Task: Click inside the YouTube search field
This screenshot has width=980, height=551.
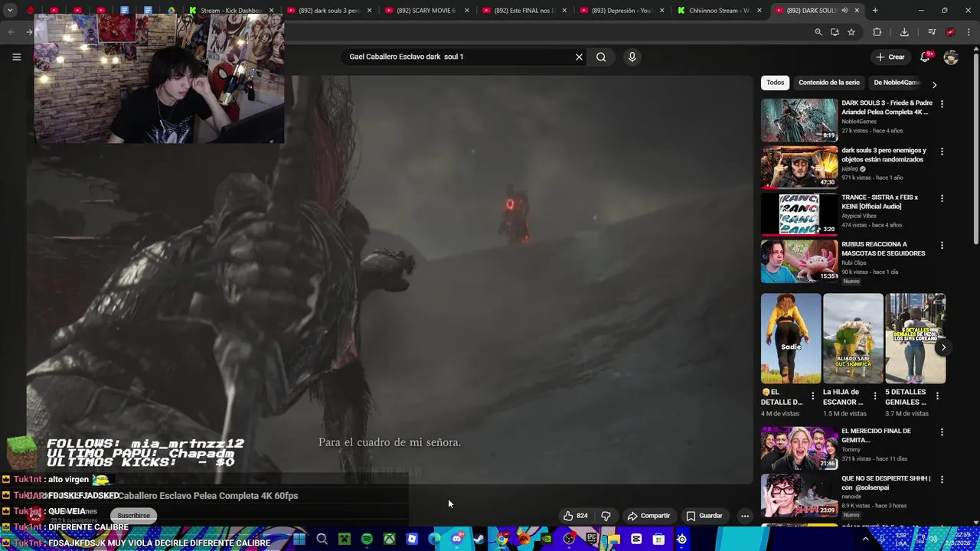Action: point(459,57)
